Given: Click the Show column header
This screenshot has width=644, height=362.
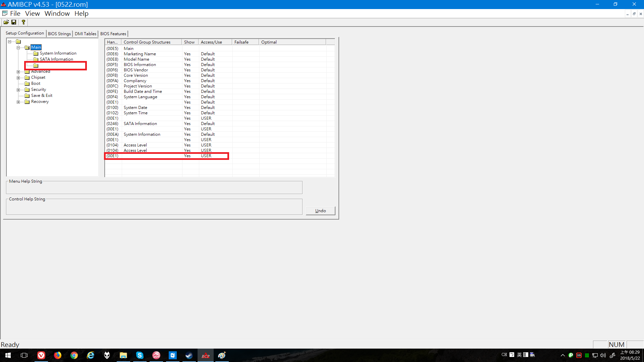Looking at the screenshot, I should (190, 42).
